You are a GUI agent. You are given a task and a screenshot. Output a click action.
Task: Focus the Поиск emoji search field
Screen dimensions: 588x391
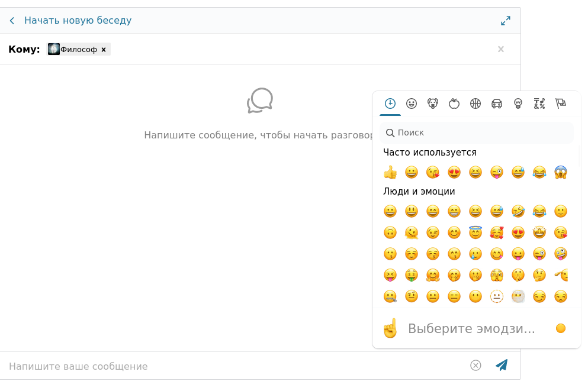pyautogui.click(x=477, y=133)
